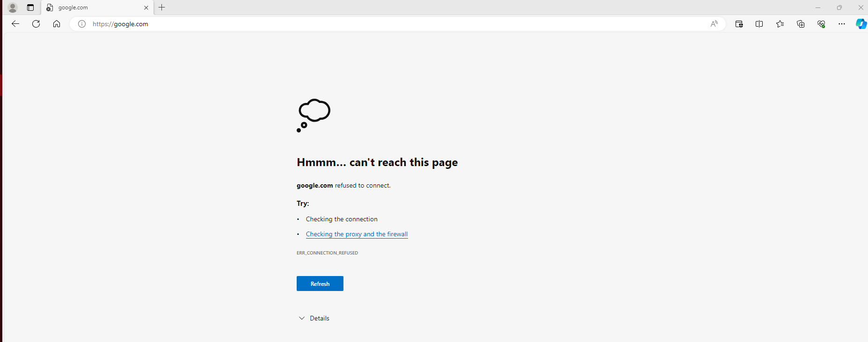Open the profile avatar icon
This screenshot has height=342, width=868.
click(13, 7)
